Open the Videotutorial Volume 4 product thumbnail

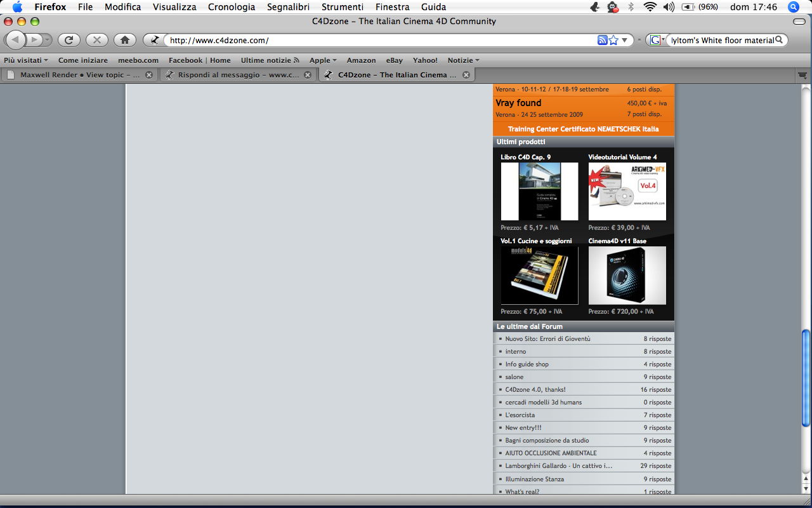[627, 191]
